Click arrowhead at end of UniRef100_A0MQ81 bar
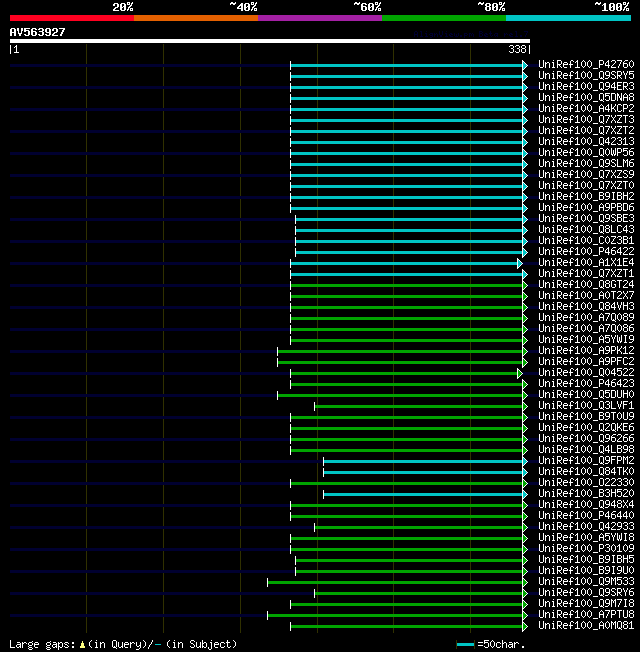The image size is (640, 652). click(x=525, y=627)
